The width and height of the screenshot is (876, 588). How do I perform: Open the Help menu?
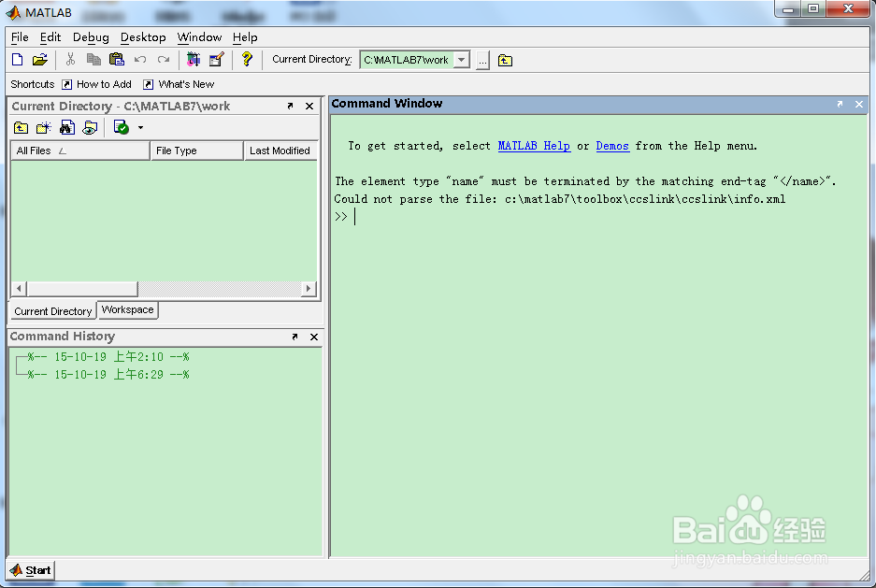coord(245,37)
